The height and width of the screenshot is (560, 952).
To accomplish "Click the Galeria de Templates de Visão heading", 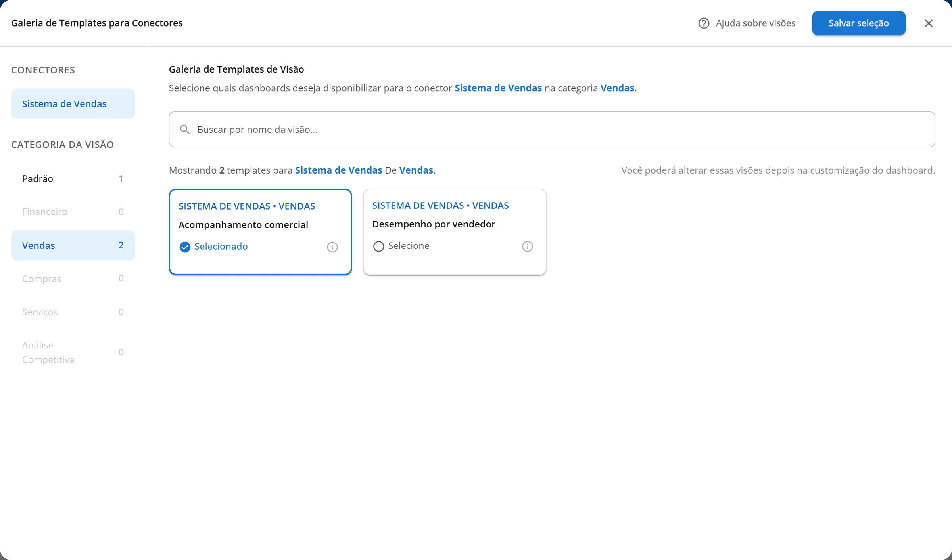I will pyautogui.click(x=236, y=69).
